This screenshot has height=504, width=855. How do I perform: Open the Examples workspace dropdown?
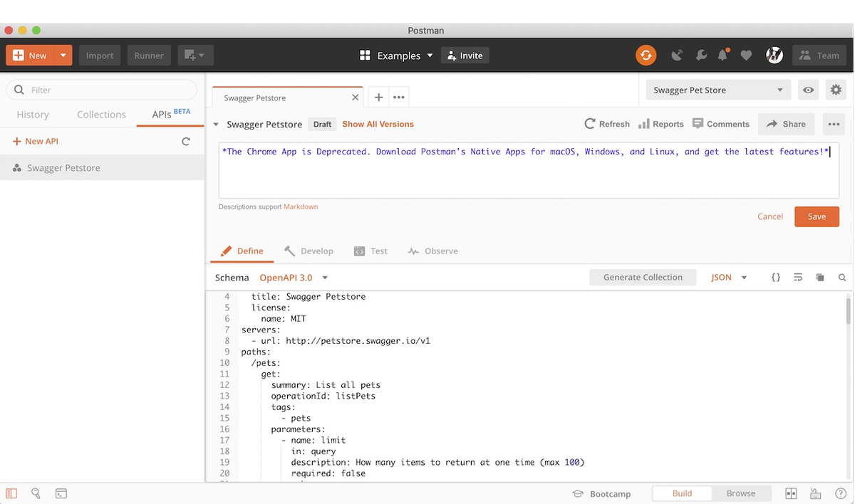(x=396, y=56)
